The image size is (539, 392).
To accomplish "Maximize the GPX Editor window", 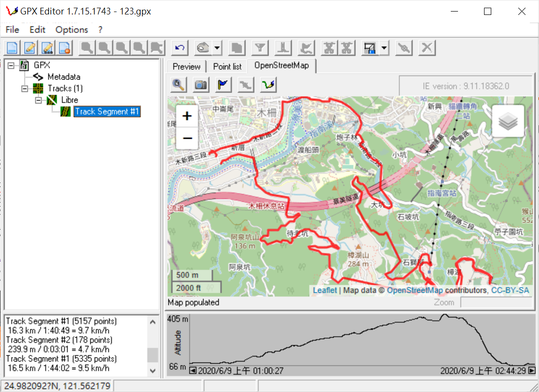I will click(x=487, y=12).
